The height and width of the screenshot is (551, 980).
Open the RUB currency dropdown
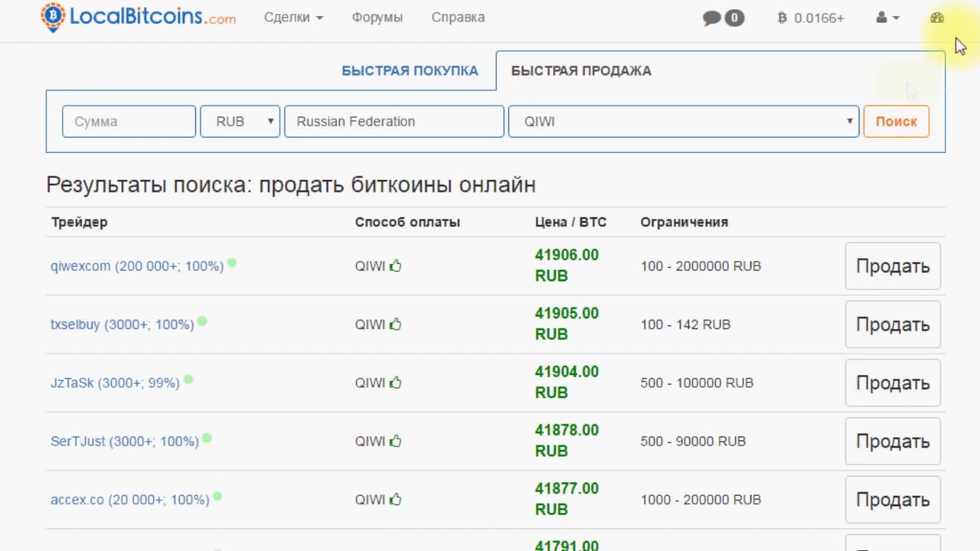click(x=240, y=121)
